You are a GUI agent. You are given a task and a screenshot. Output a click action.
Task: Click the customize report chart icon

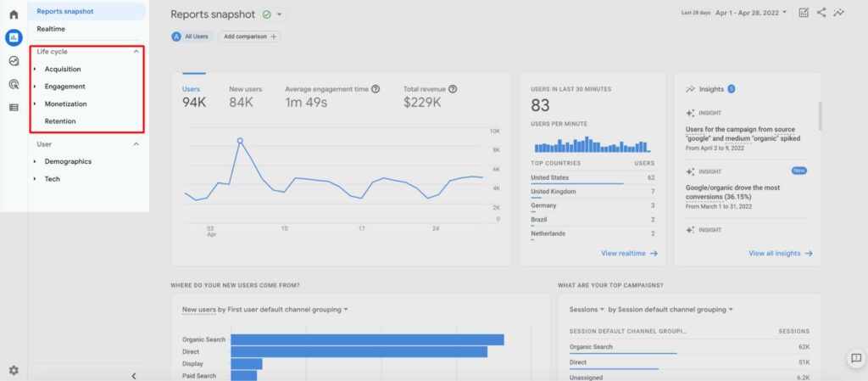click(803, 13)
